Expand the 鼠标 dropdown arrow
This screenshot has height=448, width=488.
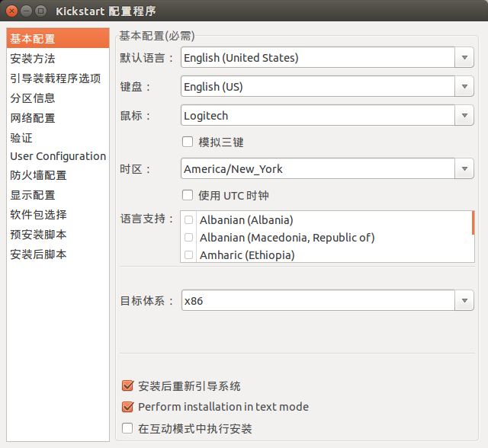coord(464,115)
